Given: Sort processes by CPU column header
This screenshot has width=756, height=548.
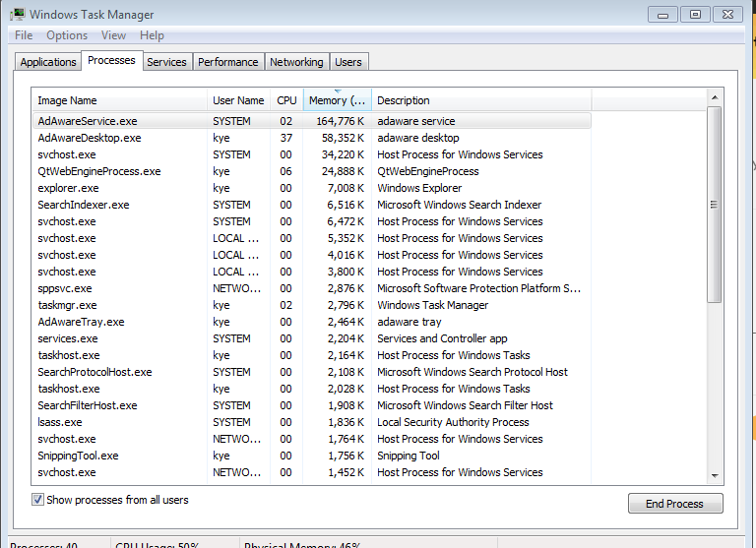Looking at the screenshot, I should pos(286,100).
